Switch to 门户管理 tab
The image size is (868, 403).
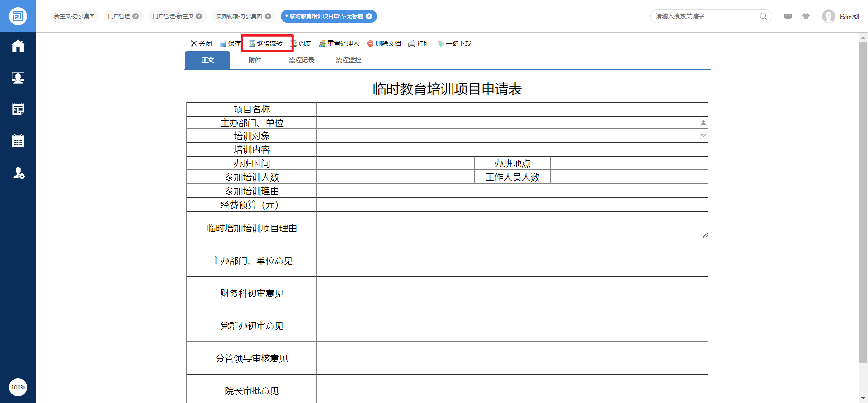119,16
